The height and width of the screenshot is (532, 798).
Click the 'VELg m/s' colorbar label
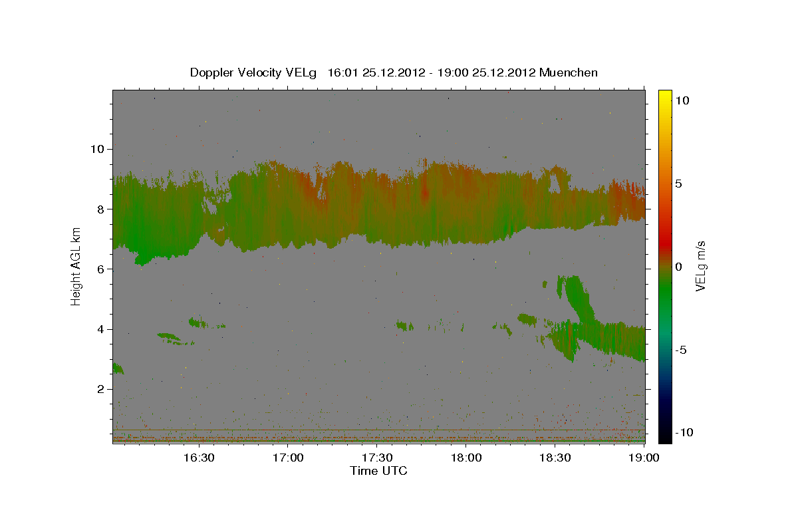[701, 267]
